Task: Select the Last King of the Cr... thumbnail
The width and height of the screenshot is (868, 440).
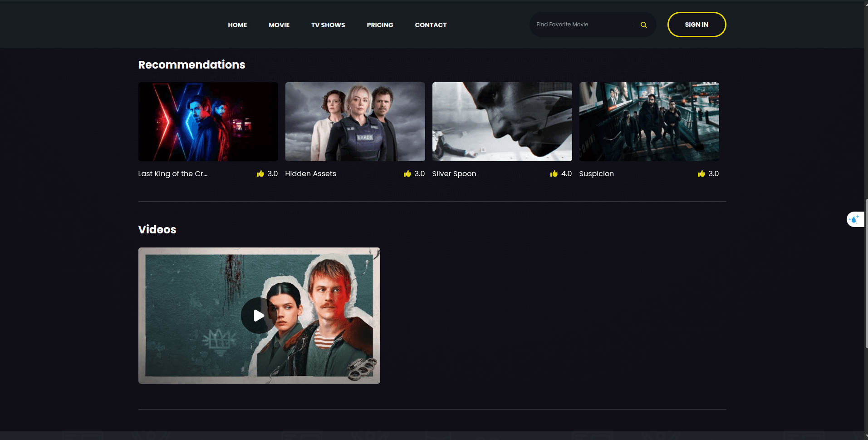Action: tap(208, 122)
